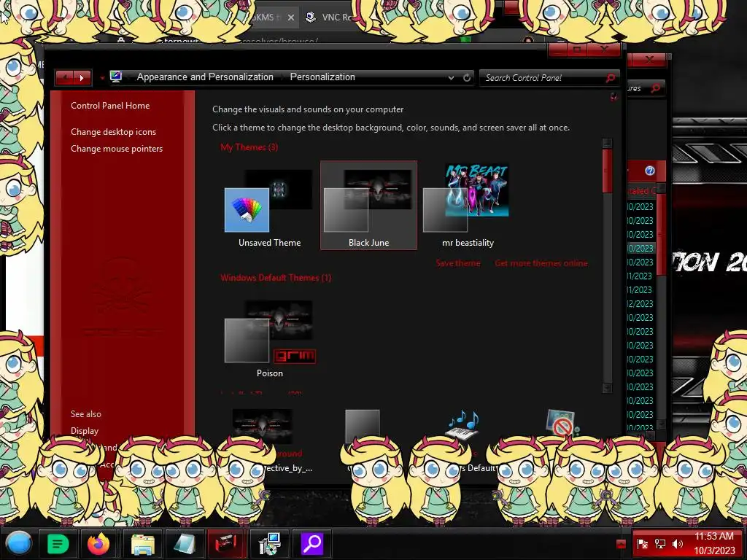
Task: Open Get more themes online link
Action: (x=541, y=262)
